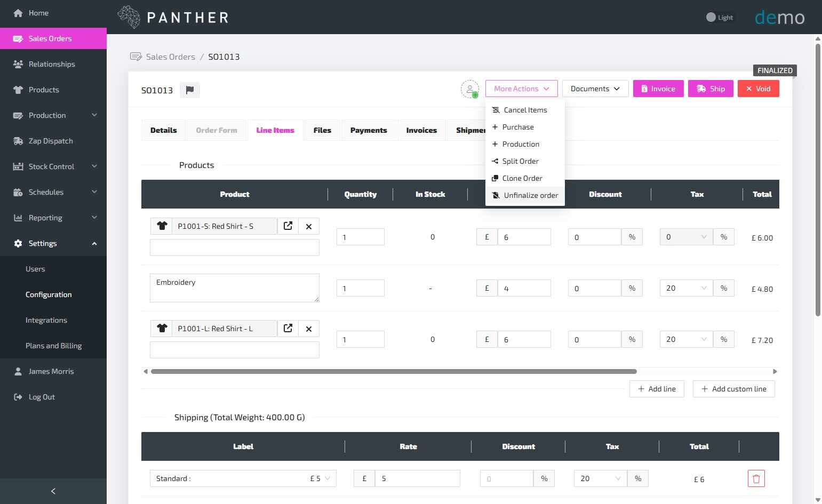Collapse the sidebar with the left arrow
822x504 pixels.
[x=53, y=491]
